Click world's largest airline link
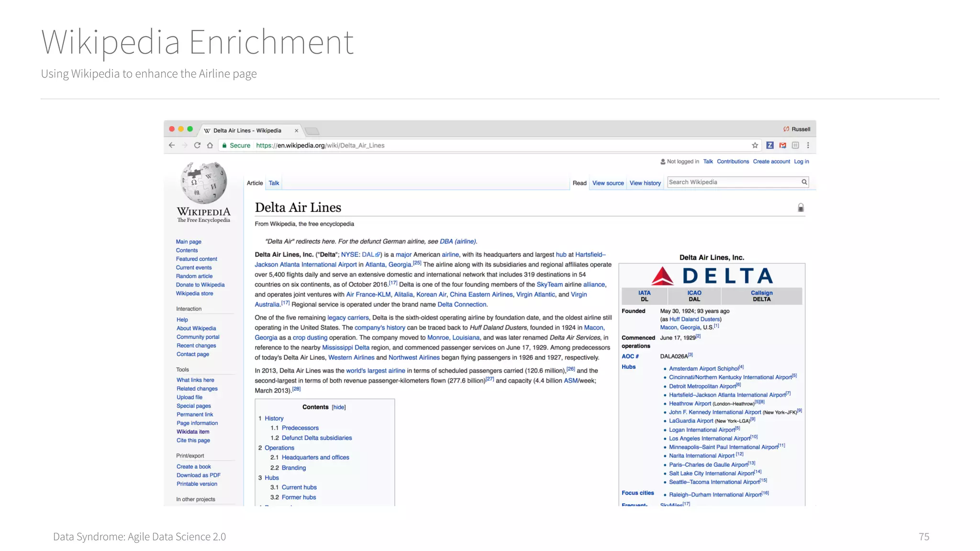The image size is (980, 551). (376, 371)
